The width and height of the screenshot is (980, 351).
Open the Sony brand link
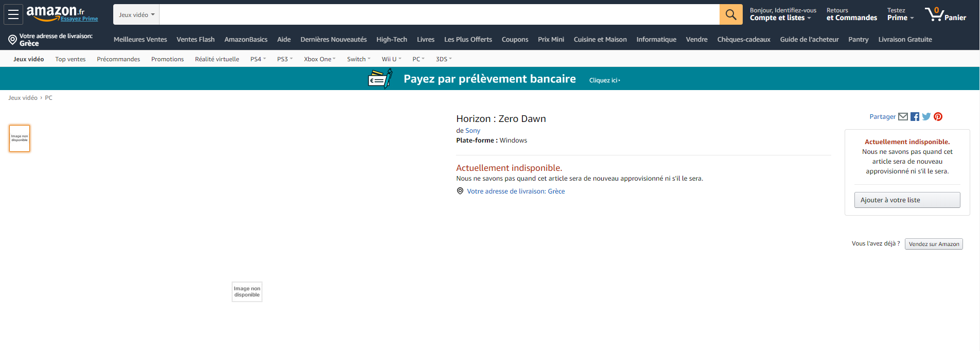coord(472,131)
